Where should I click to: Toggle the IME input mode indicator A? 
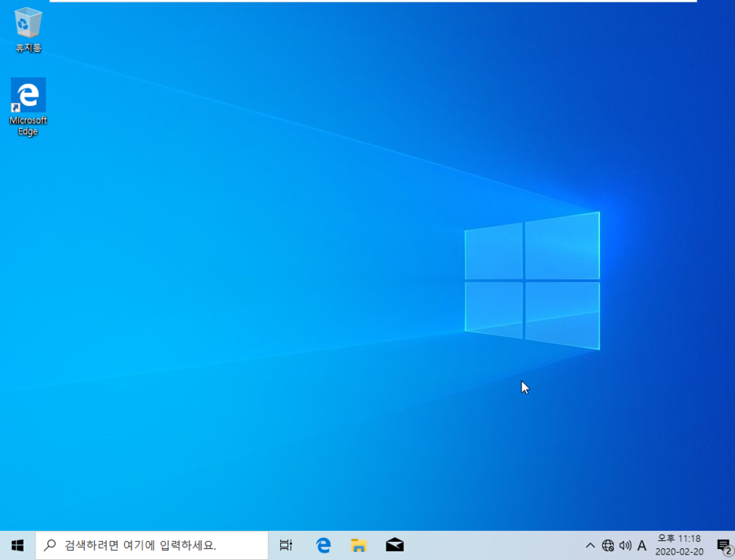642,545
